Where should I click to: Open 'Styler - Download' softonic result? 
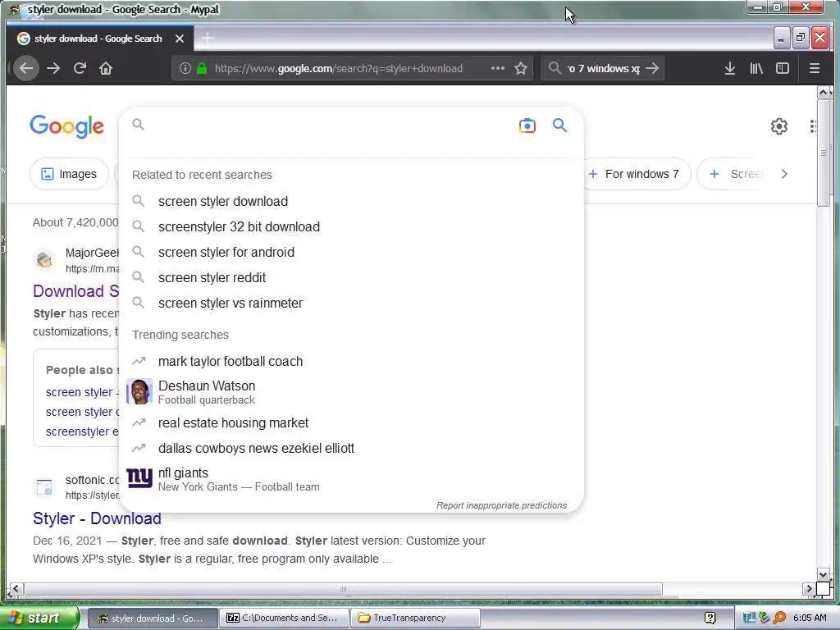tap(97, 518)
